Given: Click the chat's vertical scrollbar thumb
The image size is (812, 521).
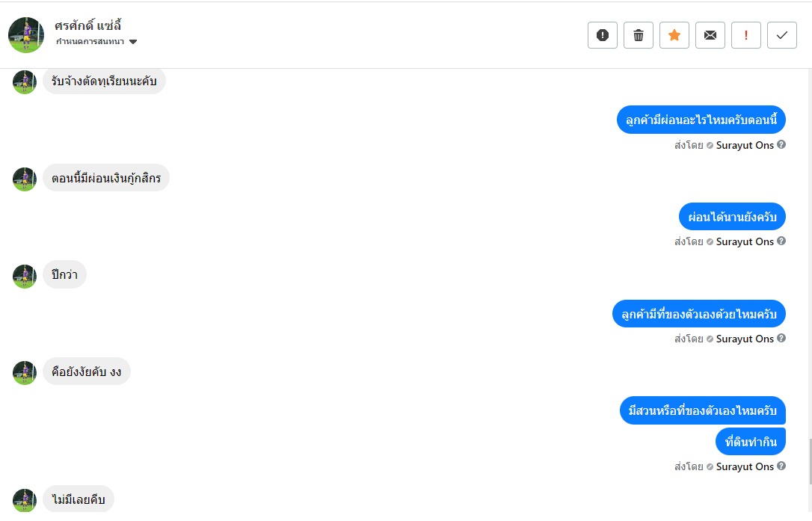Looking at the screenshot, I should coord(808,460).
